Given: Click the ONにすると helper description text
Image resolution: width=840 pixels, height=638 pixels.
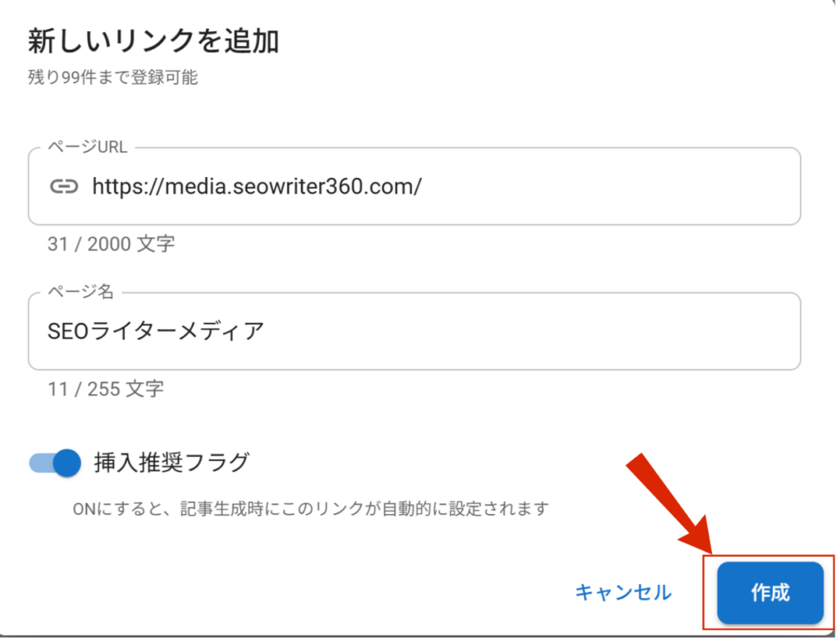Looking at the screenshot, I should coord(309,508).
